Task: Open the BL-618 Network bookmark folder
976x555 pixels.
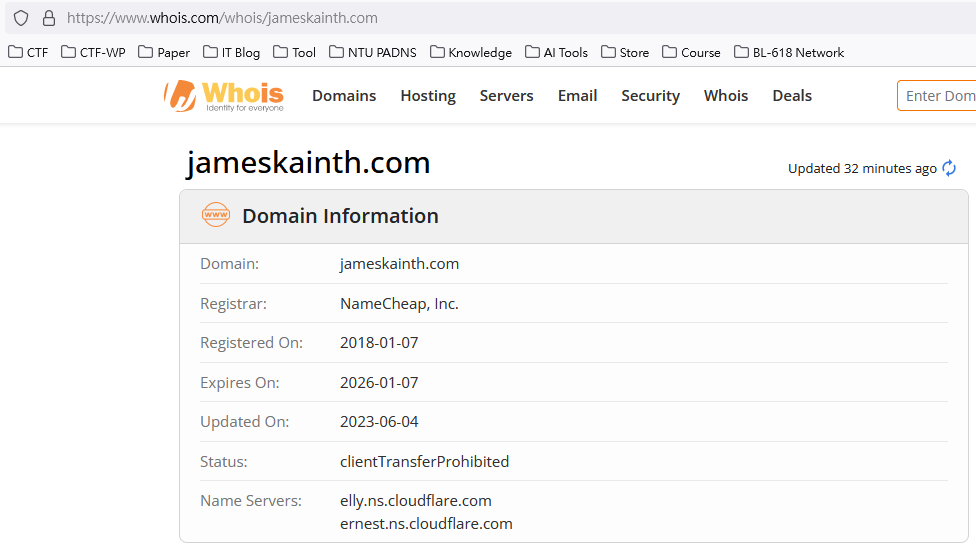Action: click(x=789, y=52)
